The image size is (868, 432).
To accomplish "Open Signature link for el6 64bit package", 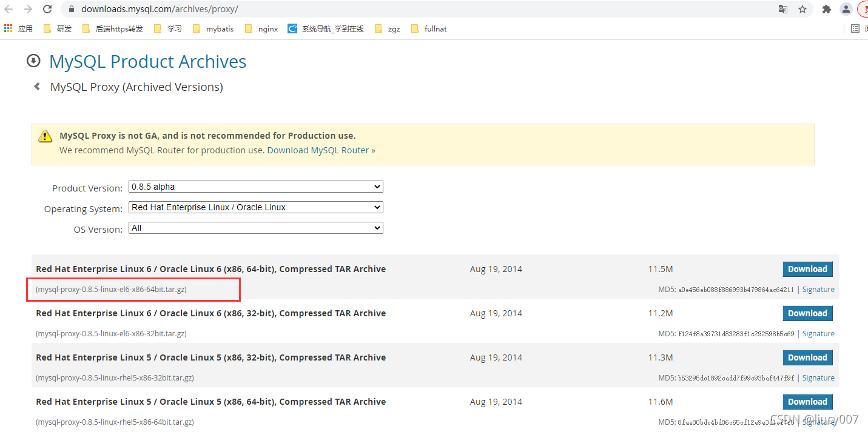I will pos(818,290).
